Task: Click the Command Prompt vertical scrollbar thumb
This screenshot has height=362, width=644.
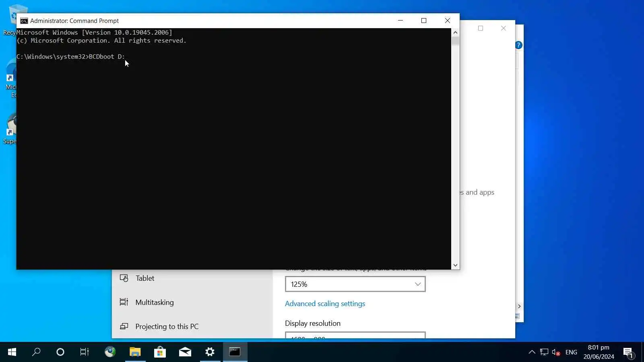Action: (455, 41)
